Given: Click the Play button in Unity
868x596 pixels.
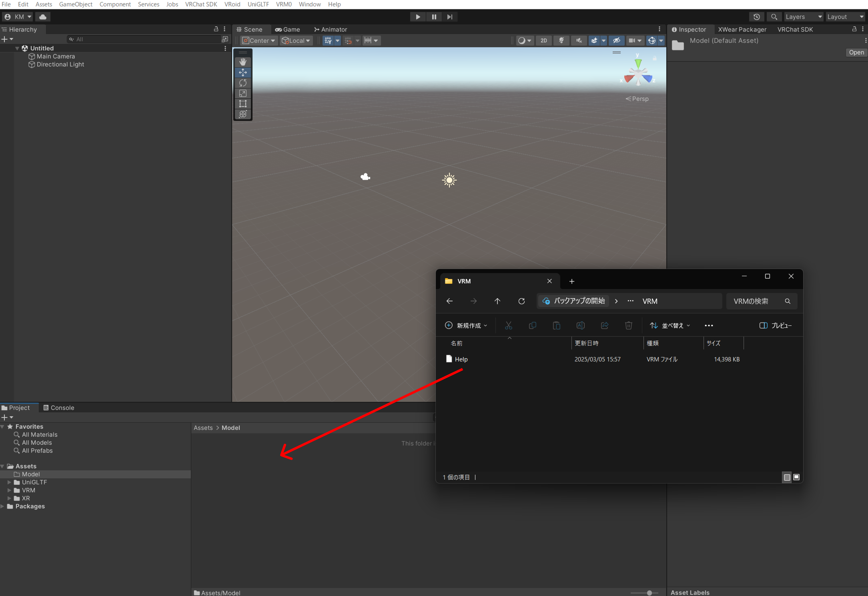Looking at the screenshot, I should pyautogui.click(x=418, y=17).
